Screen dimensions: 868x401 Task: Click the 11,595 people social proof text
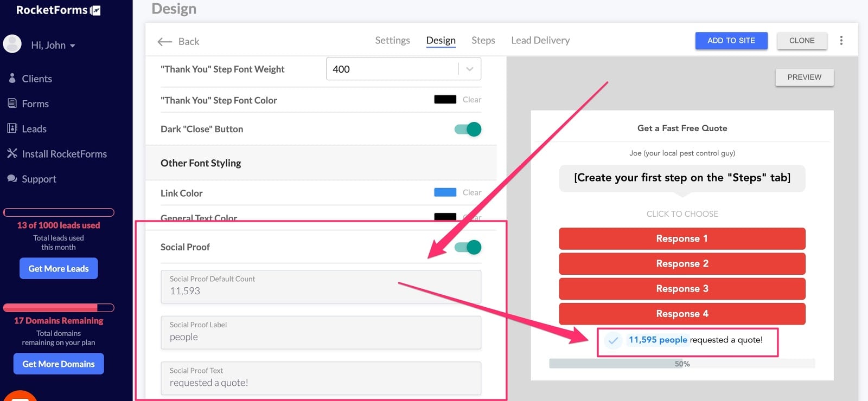tap(658, 340)
